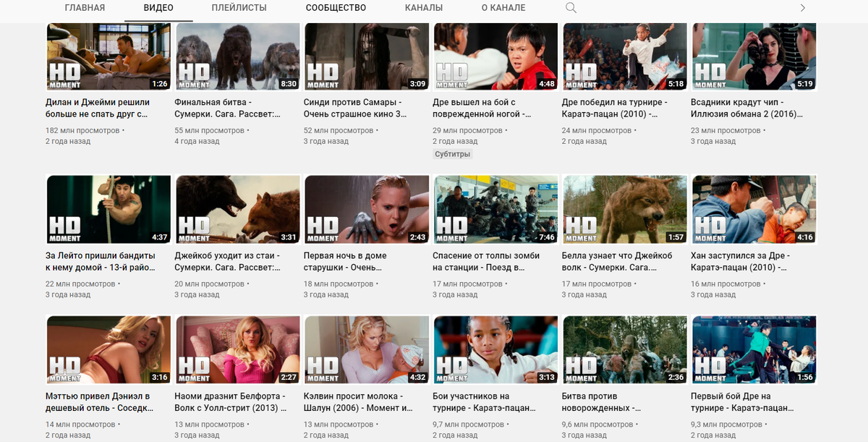The image size is (868, 442).
Task: Click the 9,6 млн просмотров view count
Action: [598, 424]
